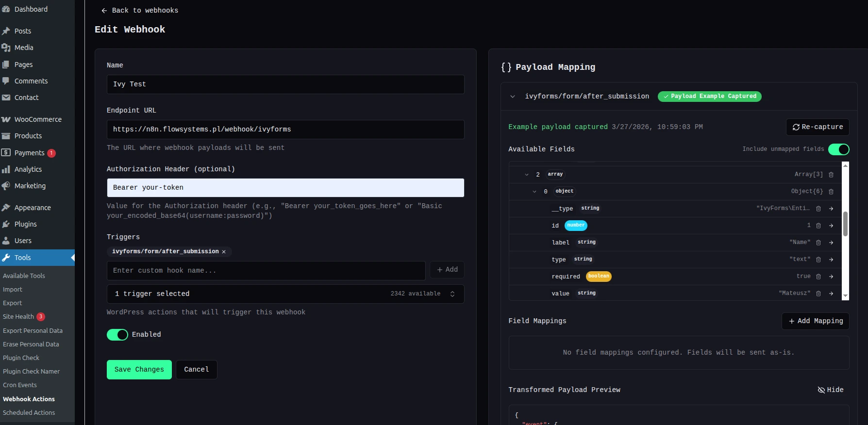Viewport: 868px width, 425px height.
Task: Disable the Enabled webhook toggle
Action: (117, 335)
